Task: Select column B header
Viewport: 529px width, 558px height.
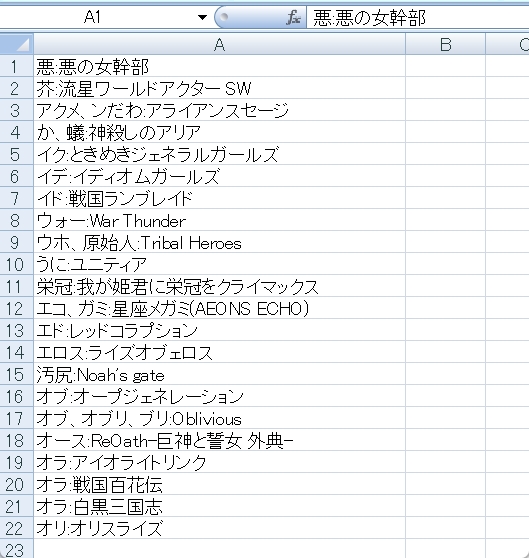Action: pos(445,44)
